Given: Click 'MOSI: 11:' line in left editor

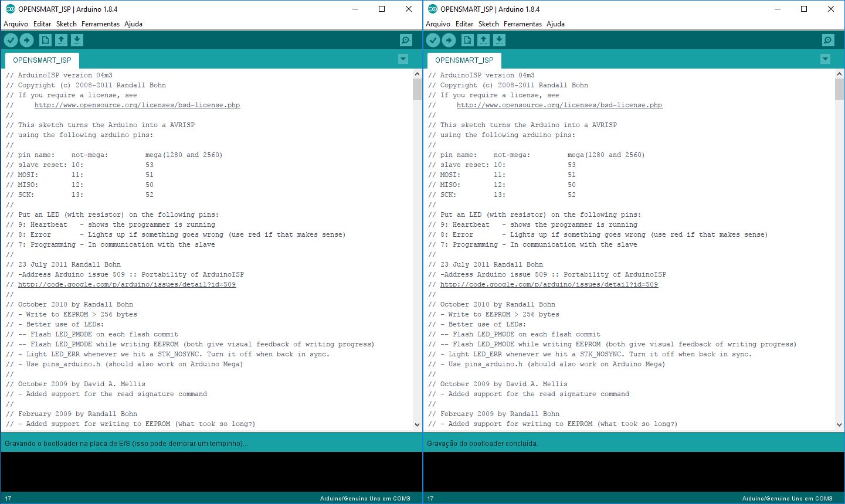Looking at the screenshot, I should point(80,175).
